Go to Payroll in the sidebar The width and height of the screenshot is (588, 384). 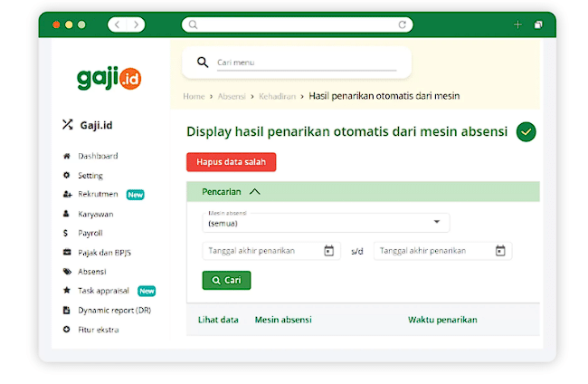90,233
